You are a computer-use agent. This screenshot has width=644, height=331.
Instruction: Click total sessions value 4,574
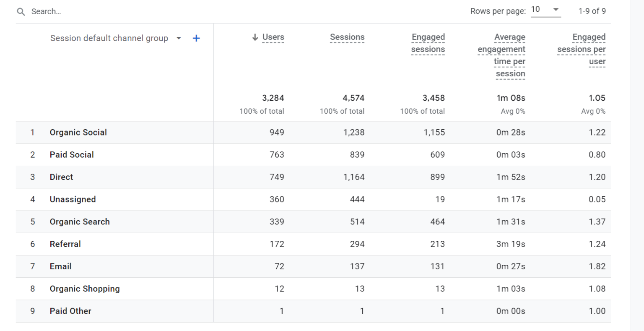pyautogui.click(x=353, y=98)
